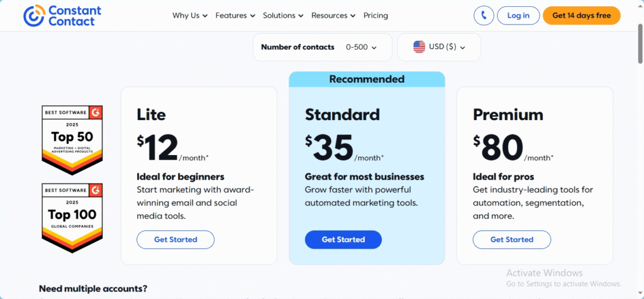Go to the Pricing page link
Image resolution: width=644 pixels, height=299 pixels.
[375, 16]
